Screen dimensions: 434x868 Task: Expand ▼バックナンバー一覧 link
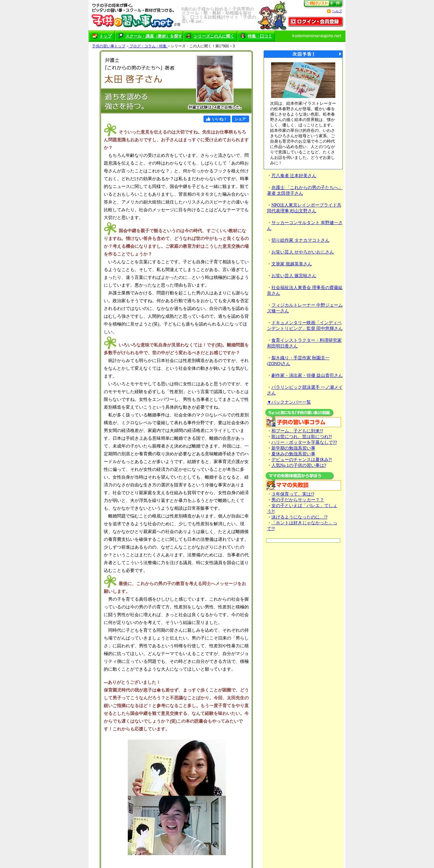[289, 402]
